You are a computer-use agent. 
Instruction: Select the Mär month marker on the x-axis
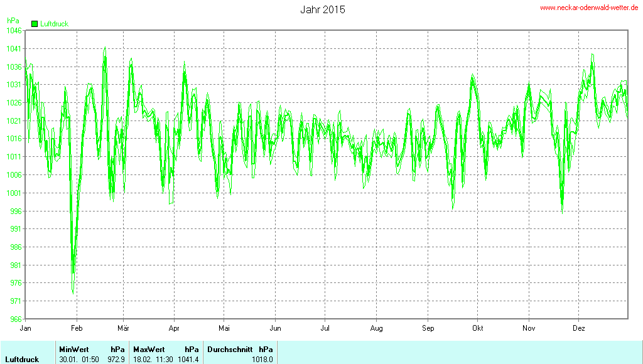pyautogui.click(x=124, y=328)
